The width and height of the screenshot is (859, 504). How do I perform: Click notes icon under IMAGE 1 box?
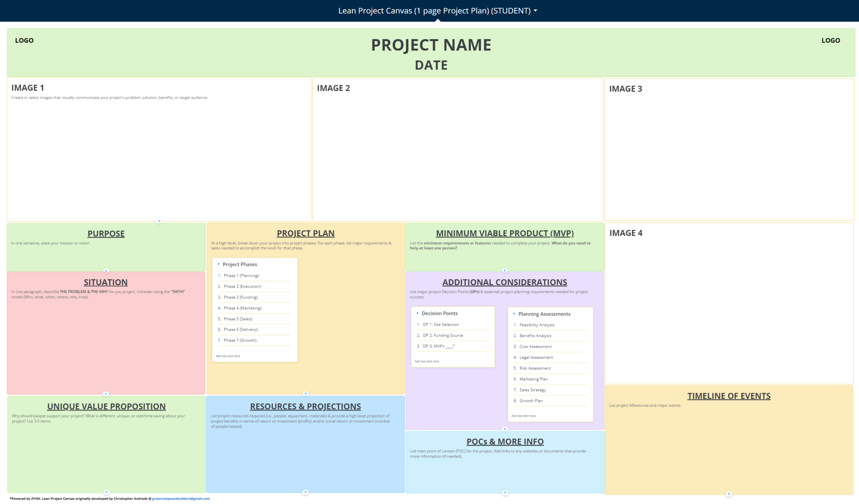[159, 221]
